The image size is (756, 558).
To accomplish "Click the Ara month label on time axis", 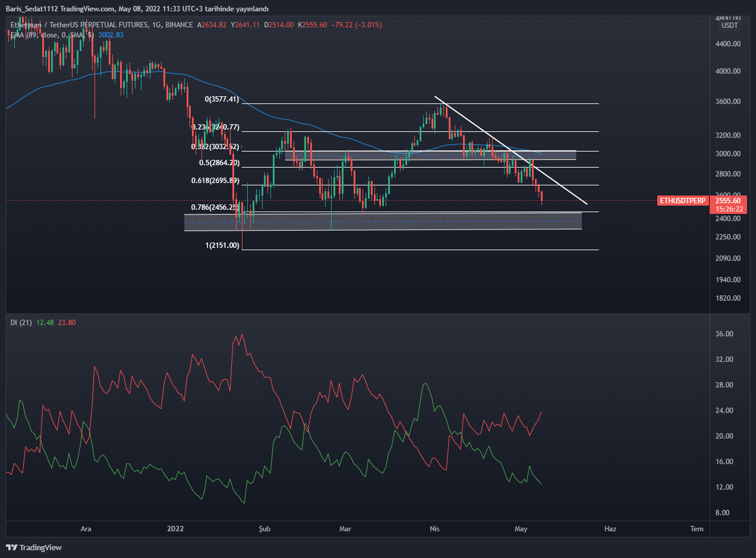I will pos(86,529).
